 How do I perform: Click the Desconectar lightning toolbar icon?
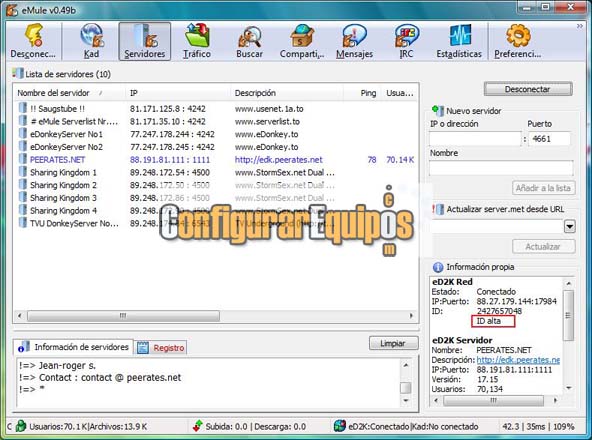click(x=34, y=35)
